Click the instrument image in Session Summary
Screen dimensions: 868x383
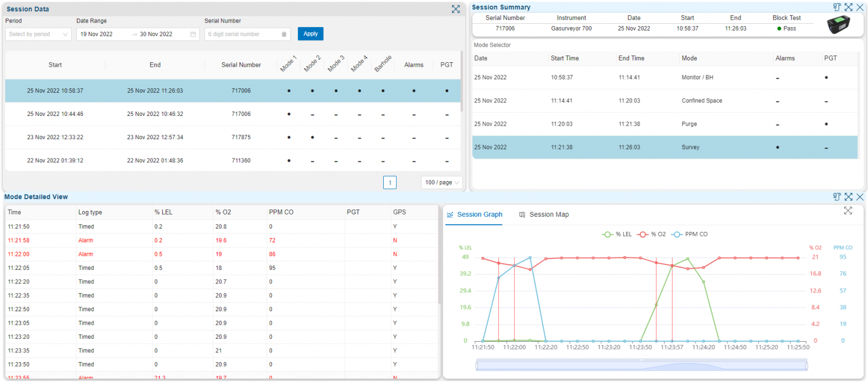[x=839, y=25]
